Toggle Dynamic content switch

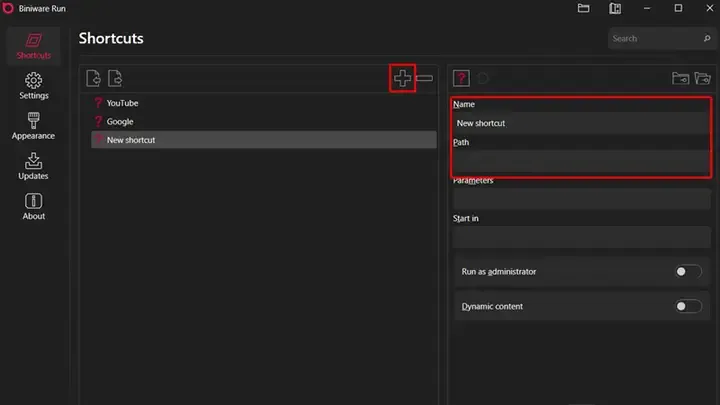pos(688,306)
